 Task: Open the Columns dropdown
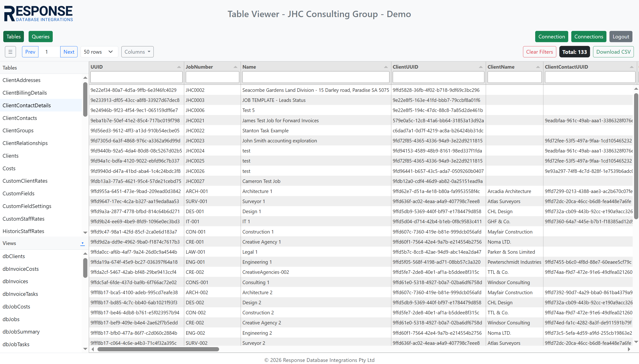tap(137, 52)
